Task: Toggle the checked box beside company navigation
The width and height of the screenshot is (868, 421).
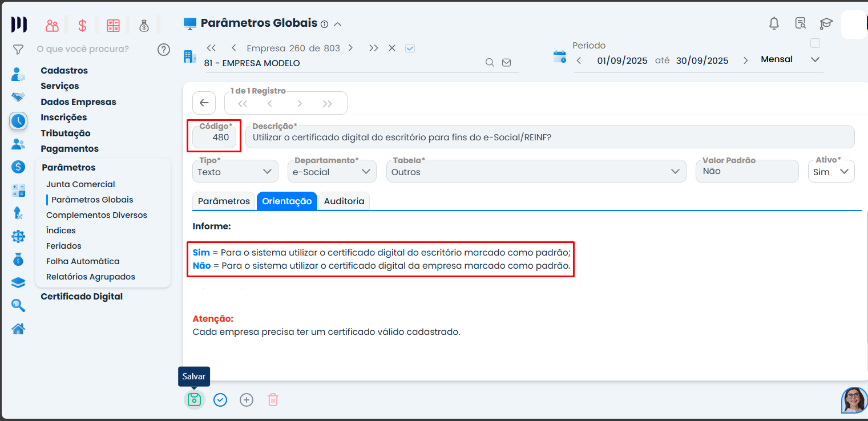Action: [x=410, y=48]
